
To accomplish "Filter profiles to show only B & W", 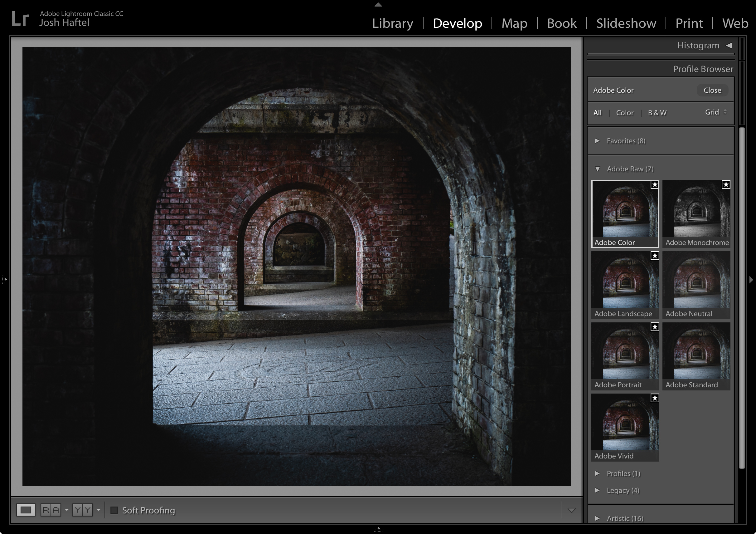I will click(x=657, y=113).
